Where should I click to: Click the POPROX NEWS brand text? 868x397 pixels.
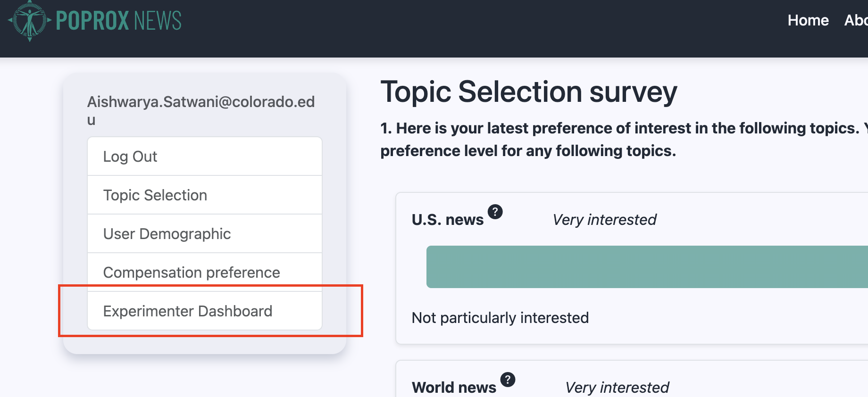(x=118, y=21)
